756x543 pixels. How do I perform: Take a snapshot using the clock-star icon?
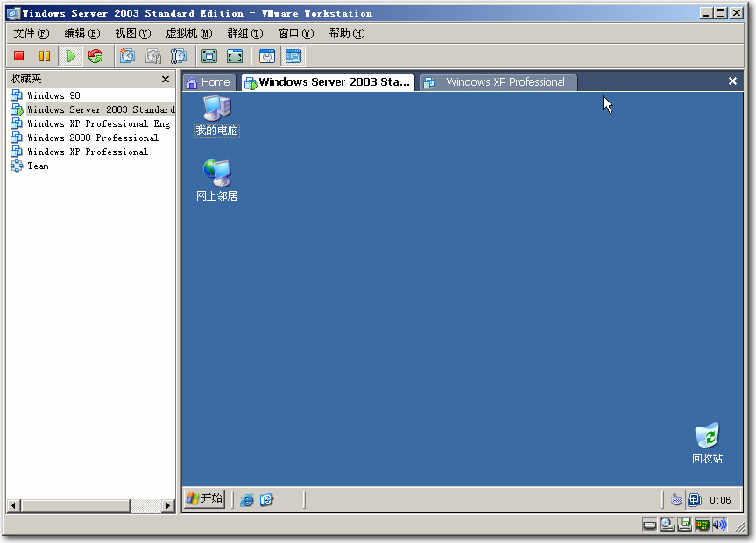pos(127,56)
